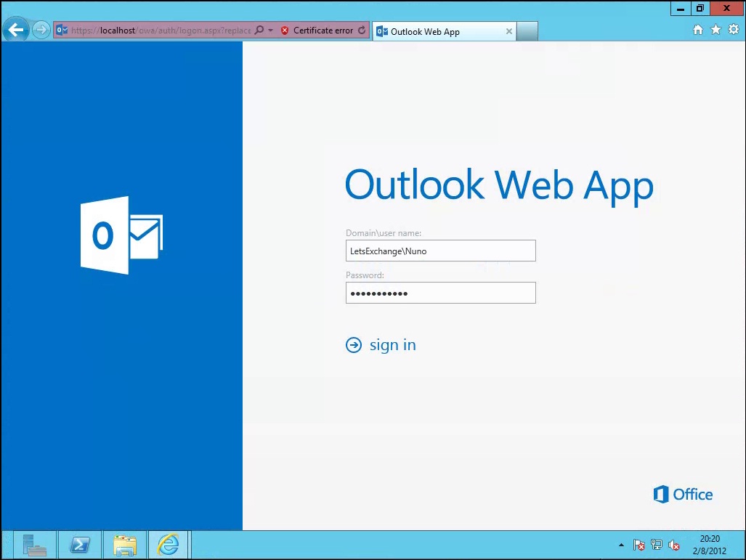Screen dimensions: 746x560
Task: Click the Domain\user name input field
Action: [x=441, y=251]
